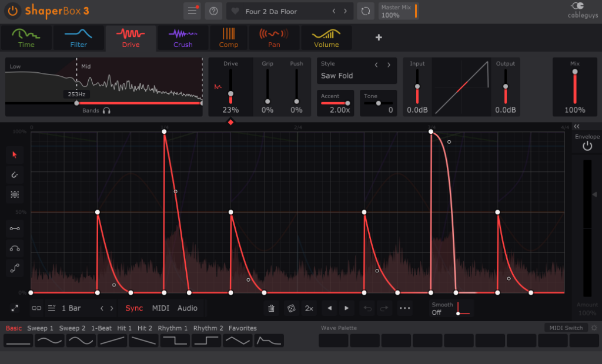Viewport: 602px width, 364px height.
Task: Favorite the preset with heart icon
Action: [235, 11]
